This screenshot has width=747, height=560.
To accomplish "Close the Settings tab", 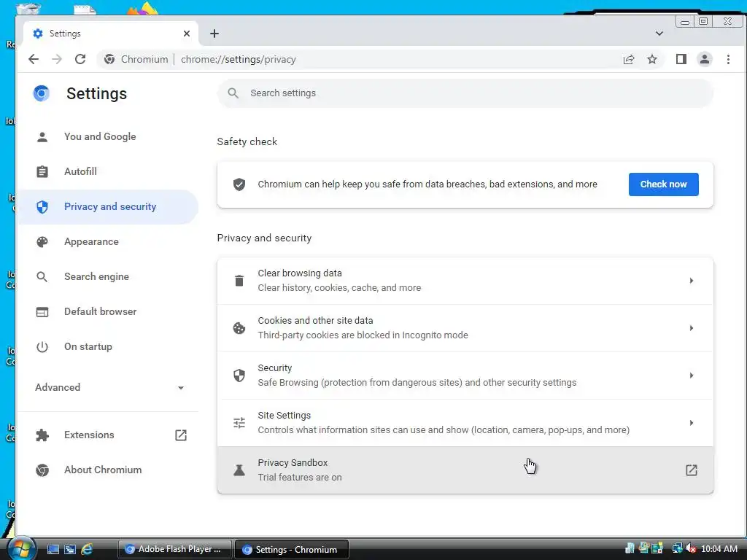I will [187, 34].
